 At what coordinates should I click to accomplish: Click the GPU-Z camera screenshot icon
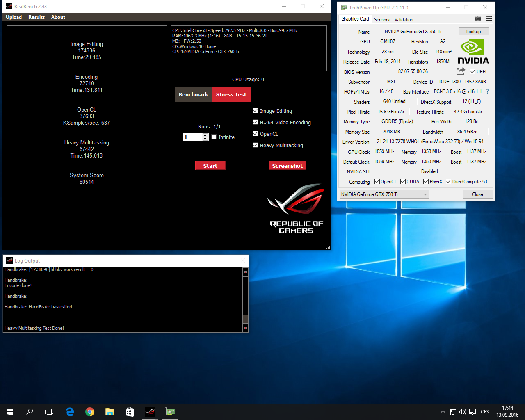click(x=477, y=19)
